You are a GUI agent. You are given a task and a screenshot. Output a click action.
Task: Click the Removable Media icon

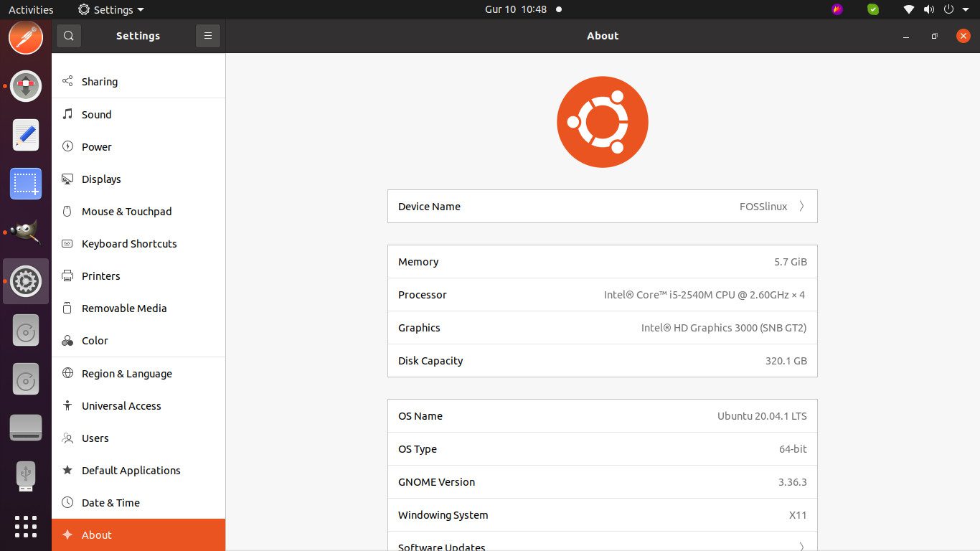click(67, 308)
